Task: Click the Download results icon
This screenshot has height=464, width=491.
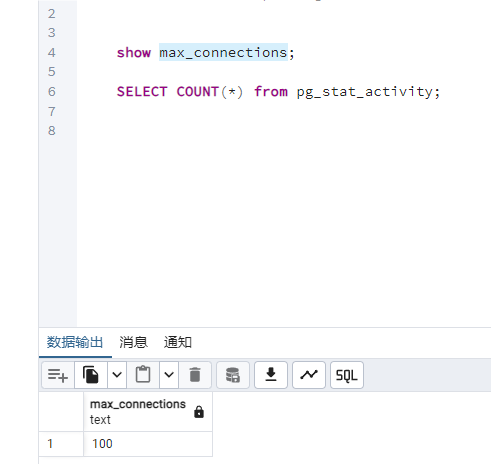Action: (271, 375)
